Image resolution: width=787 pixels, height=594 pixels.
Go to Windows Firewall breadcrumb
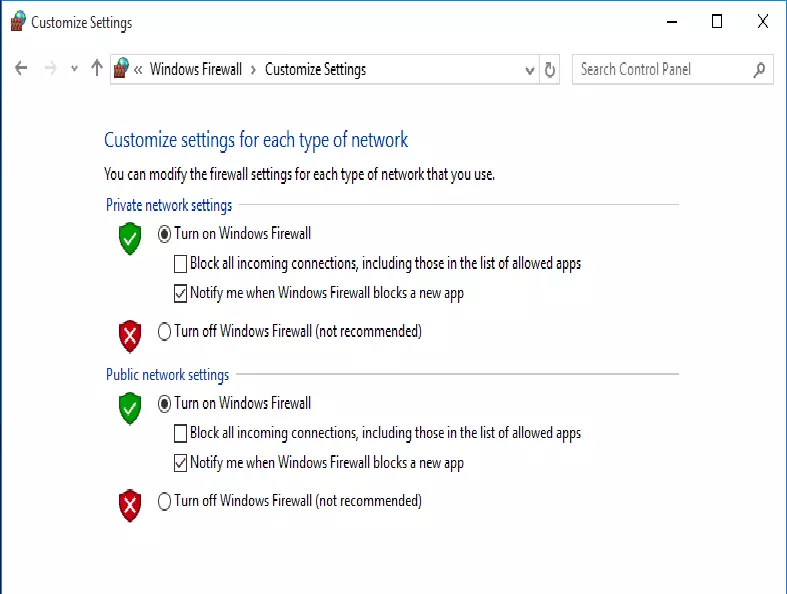pyautogui.click(x=196, y=69)
